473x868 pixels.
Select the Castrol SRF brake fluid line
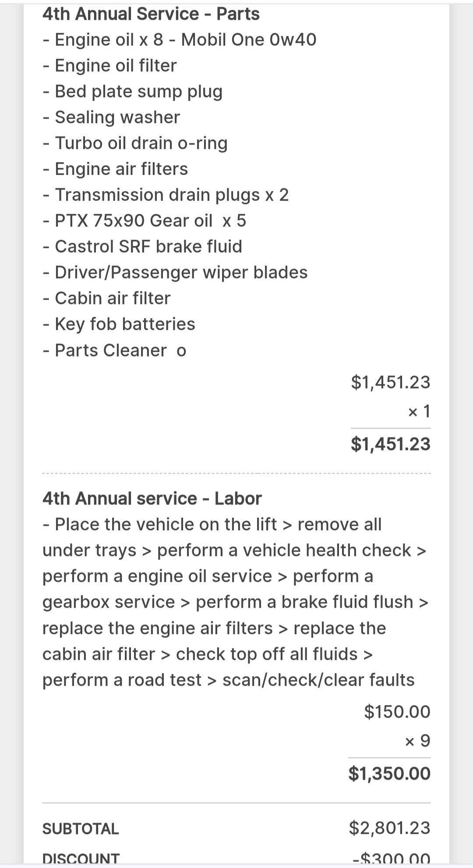142,247
